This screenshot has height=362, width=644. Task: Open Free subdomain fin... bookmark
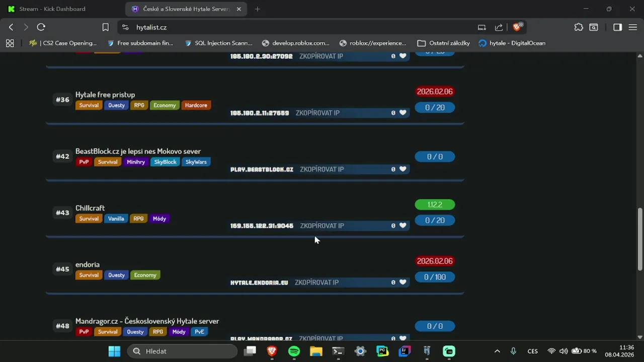tap(139, 43)
